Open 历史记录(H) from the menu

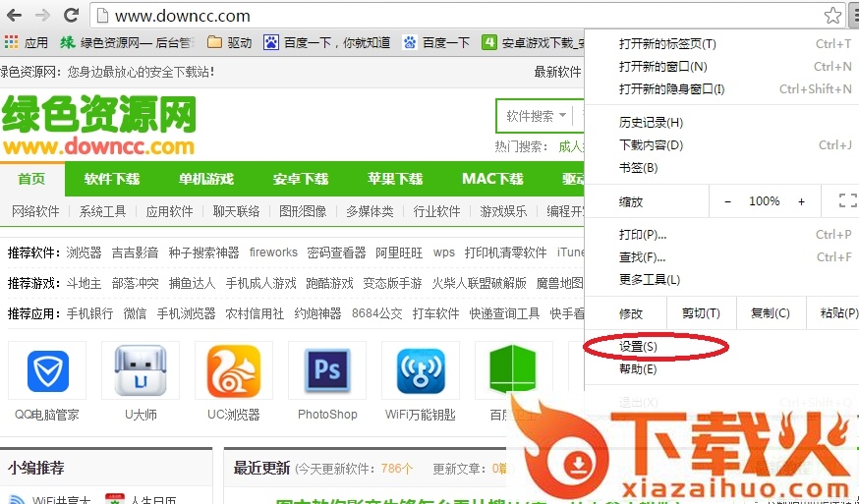(721, 122)
